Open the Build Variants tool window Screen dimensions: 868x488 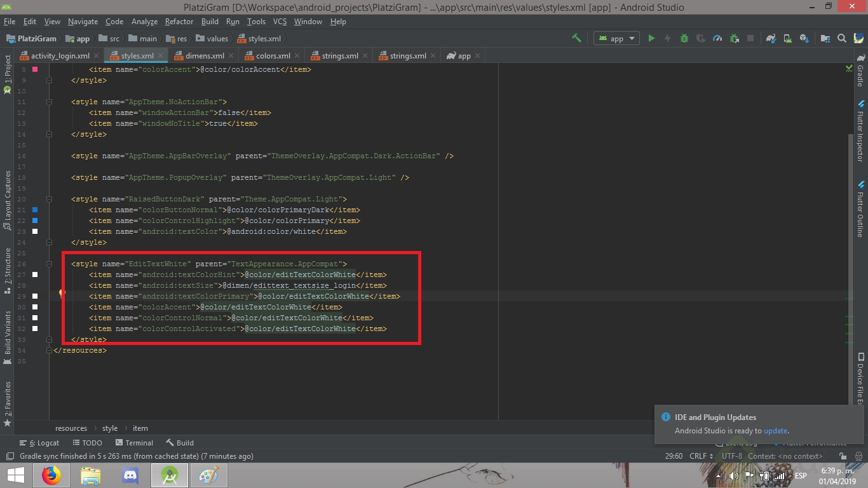pyautogui.click(x=8, y=337)
